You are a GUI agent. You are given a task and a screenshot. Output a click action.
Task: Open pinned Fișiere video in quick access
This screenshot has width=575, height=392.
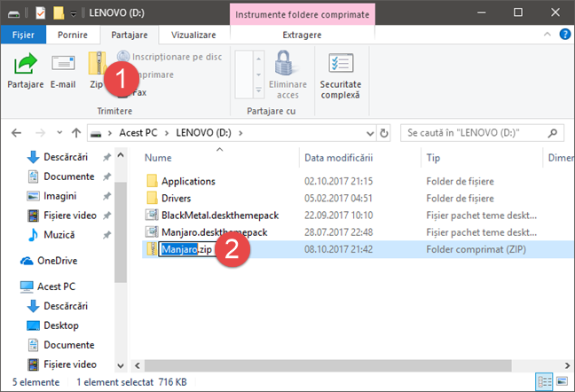tap(70, 216)
